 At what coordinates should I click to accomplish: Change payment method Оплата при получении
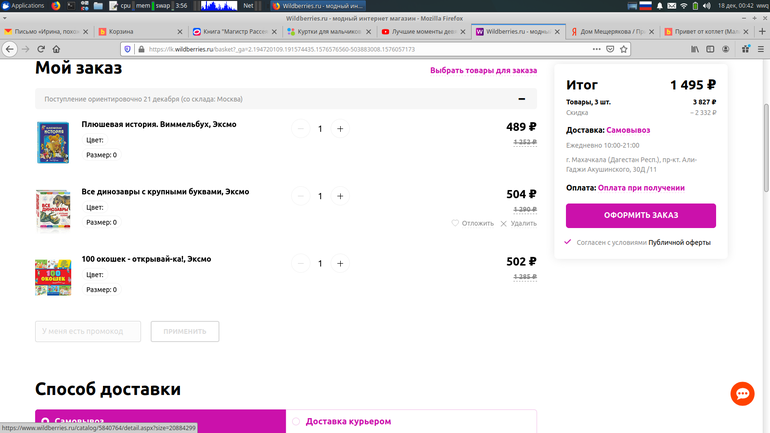click(x=641, y=187)
